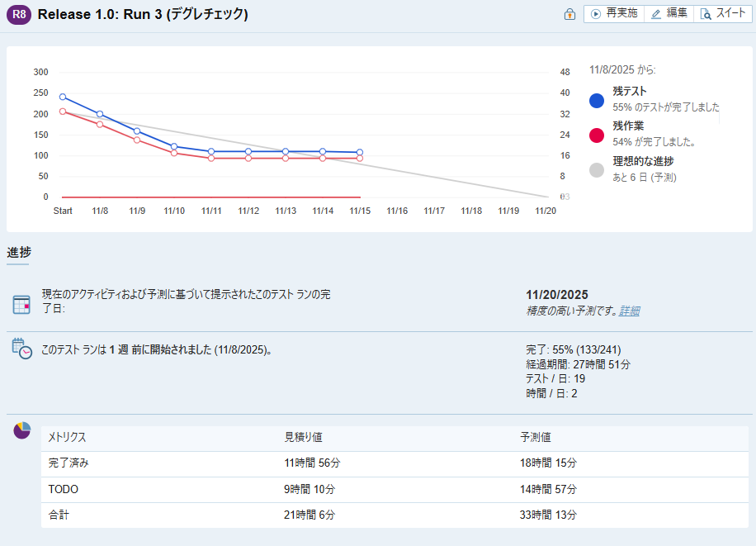This screenshot has width=756, height=546.
Task: Click the lock icon beside 再実施
Action: [x=569, y=15]
